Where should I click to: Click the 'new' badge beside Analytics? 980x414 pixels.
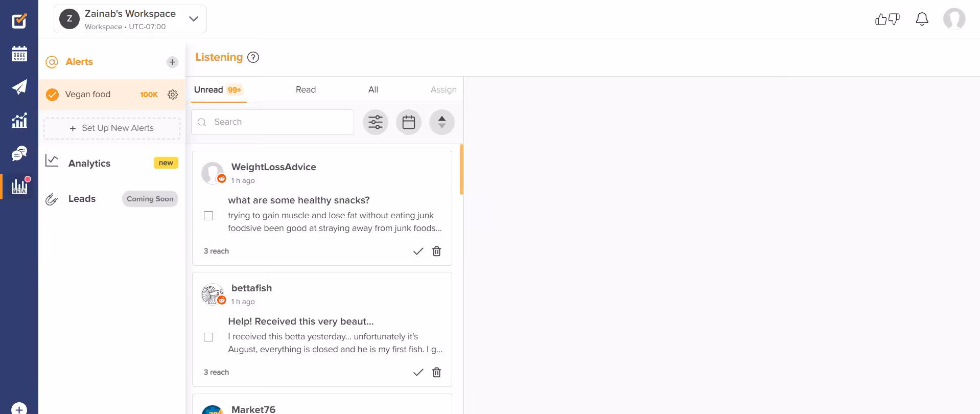click(166, 163)
